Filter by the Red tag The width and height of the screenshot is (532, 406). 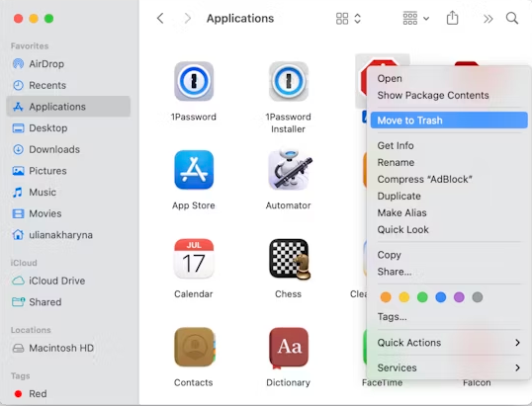point(68,394)
